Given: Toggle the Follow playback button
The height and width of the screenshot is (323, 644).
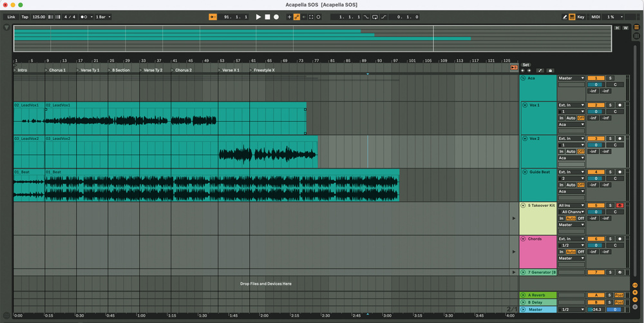Looking at the screenshot, I should click(x=213, y=17).
